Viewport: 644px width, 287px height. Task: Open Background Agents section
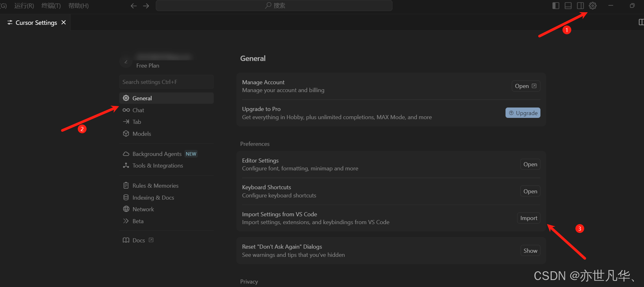166,154
